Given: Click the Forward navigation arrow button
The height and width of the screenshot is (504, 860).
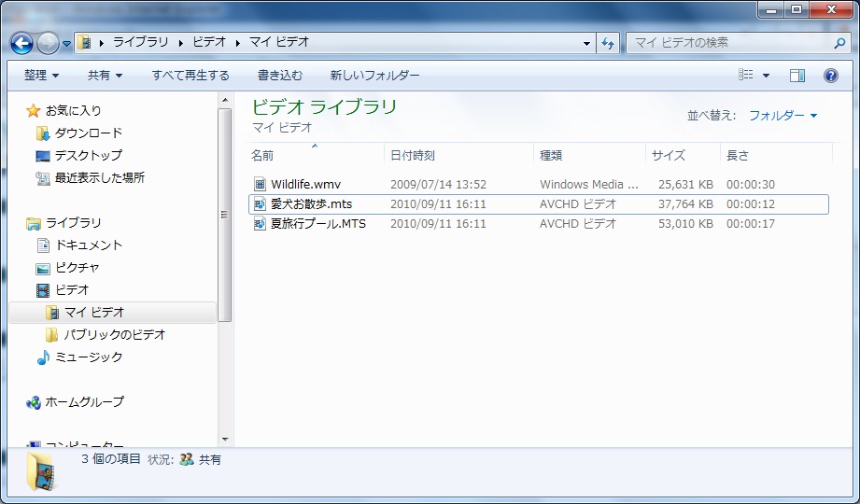Looking at the screenshot, I should 48,43.
